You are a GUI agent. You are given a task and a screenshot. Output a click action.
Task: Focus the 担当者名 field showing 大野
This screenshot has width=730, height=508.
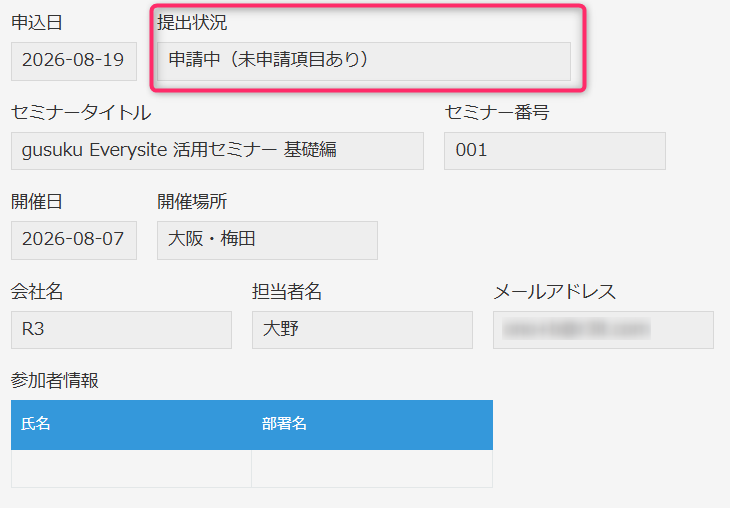[362, 330]
